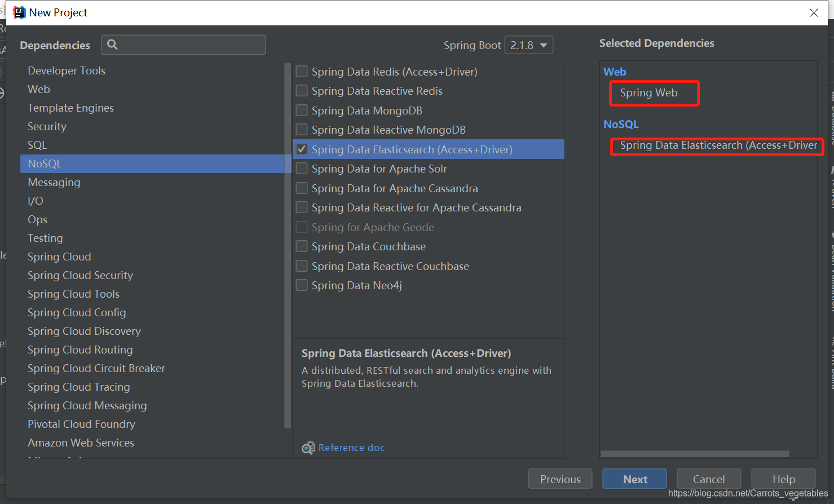Click the Previous button
834x504 pixels.
coord(560,479)
